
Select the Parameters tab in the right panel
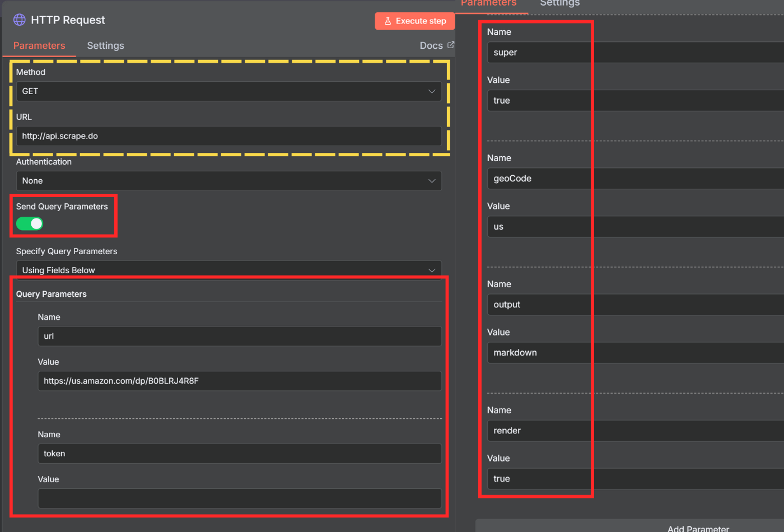pos(491,3)
